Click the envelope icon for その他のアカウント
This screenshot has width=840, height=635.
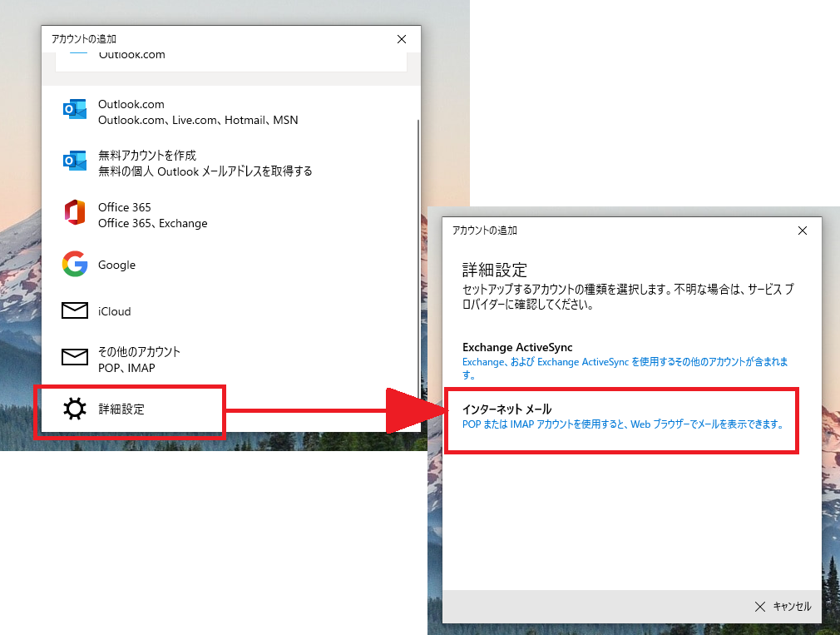coord(75,358)
